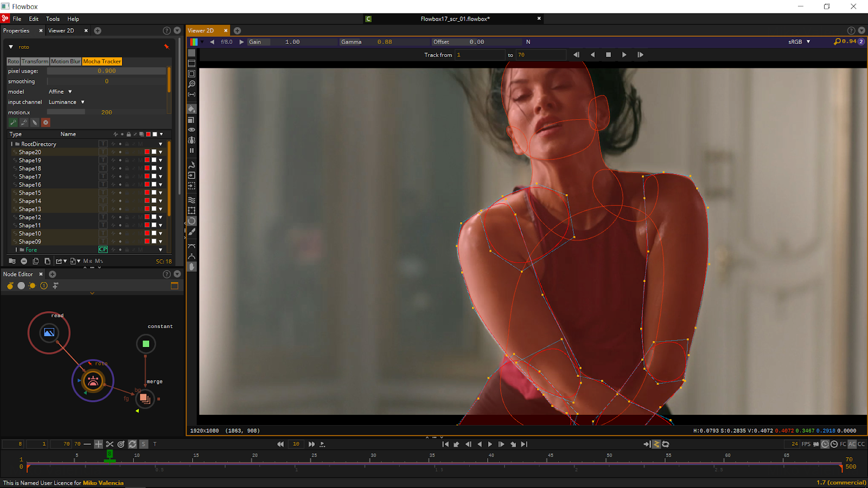Screen dimensions: 868x488
Task: Switch to the Motion Blur tab
Action: pos(66,61)
